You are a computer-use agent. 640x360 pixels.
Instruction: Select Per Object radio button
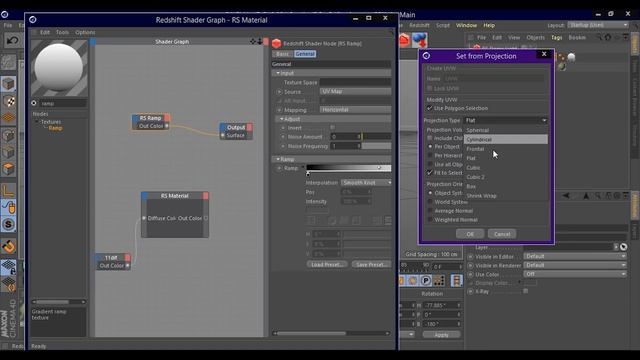tap(430, 147)
